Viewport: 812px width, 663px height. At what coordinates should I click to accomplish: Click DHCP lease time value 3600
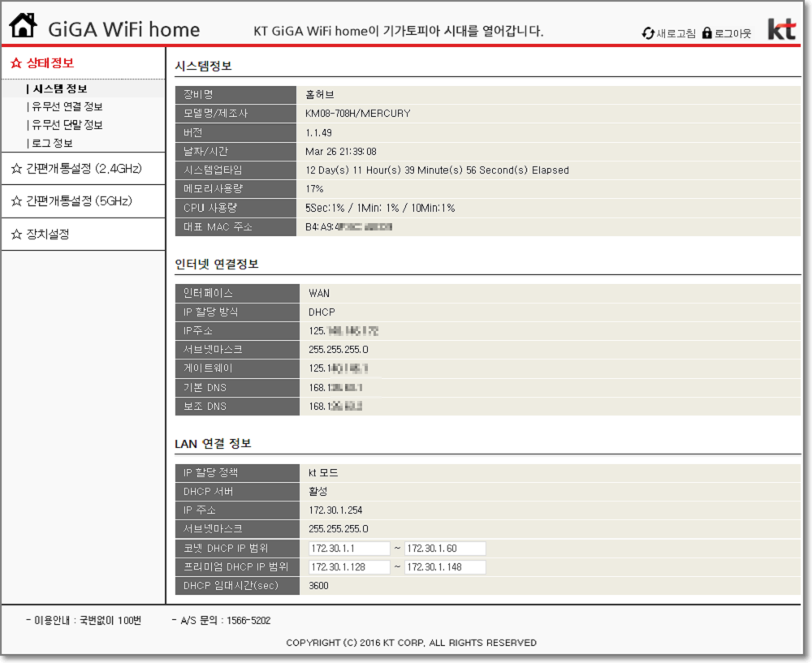coord(318,586)
